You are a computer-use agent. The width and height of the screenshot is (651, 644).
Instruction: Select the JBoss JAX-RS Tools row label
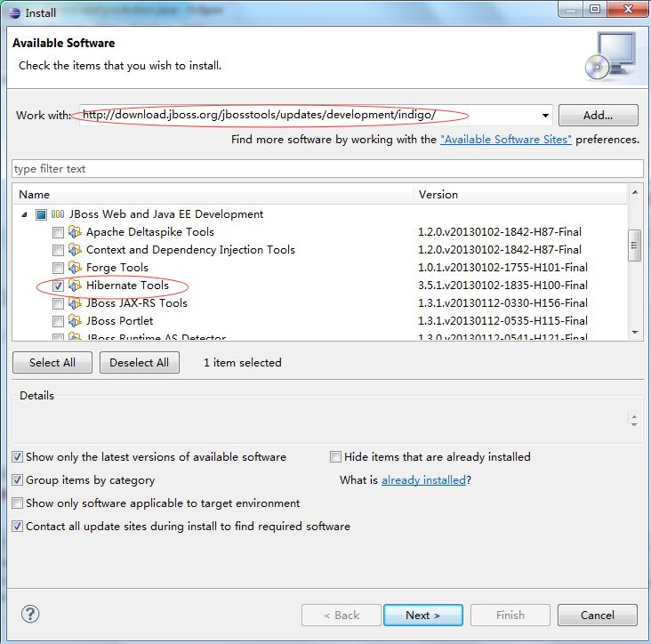137,303
